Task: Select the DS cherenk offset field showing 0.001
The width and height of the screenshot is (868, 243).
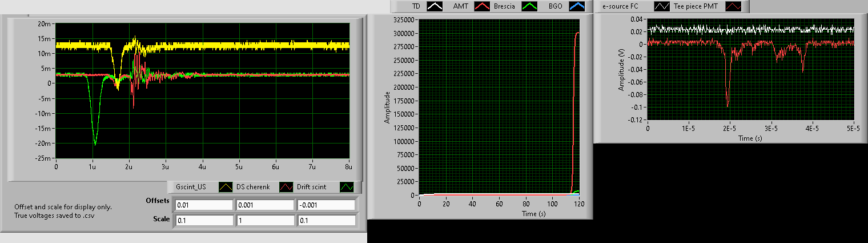Action: 265,205
